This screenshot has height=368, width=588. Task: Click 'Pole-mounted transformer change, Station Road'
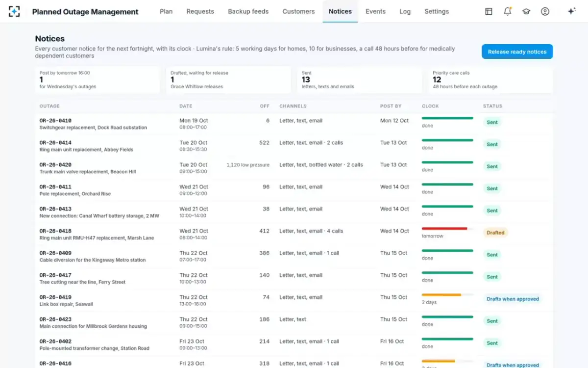pos(95,348)
